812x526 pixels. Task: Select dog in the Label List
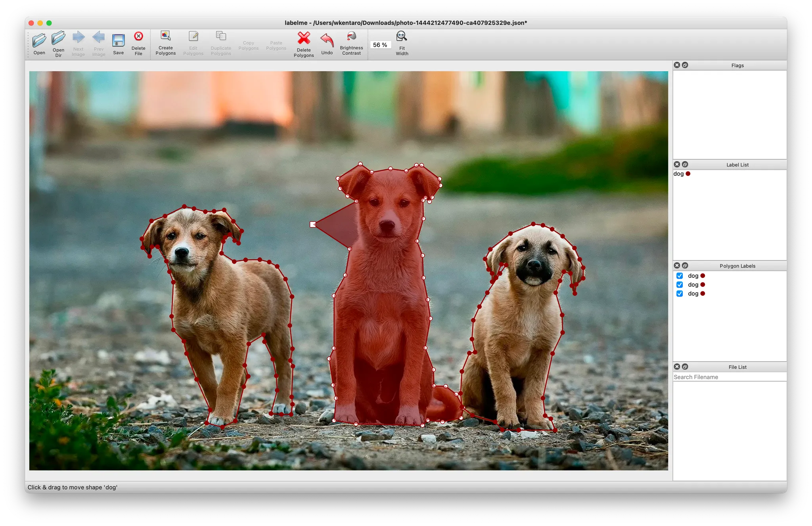pos(679,174)
